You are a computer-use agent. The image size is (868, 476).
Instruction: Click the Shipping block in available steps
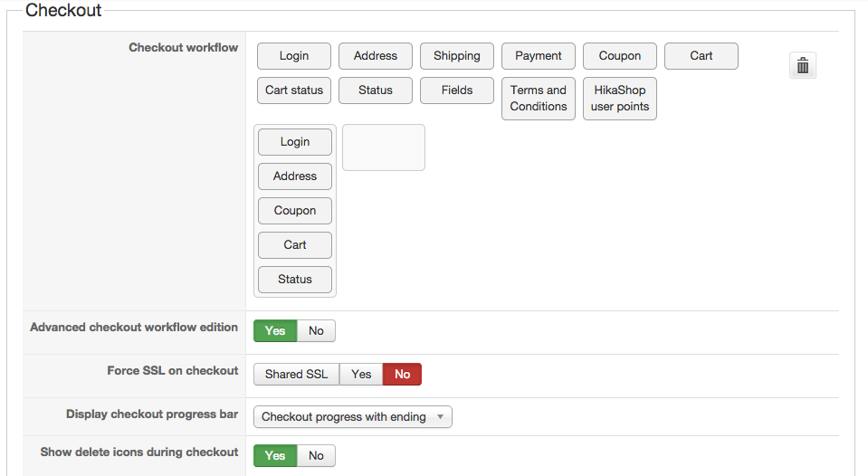click(x=457, y=56)
